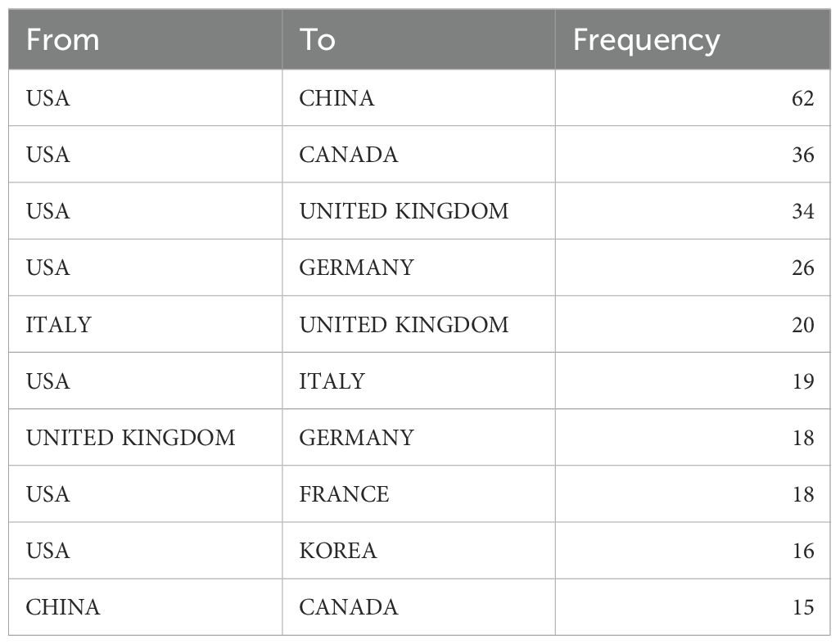The height and width of the screenshot is (644, 840).
Task: Click the frequency value 19
Action: coord(802,381)
